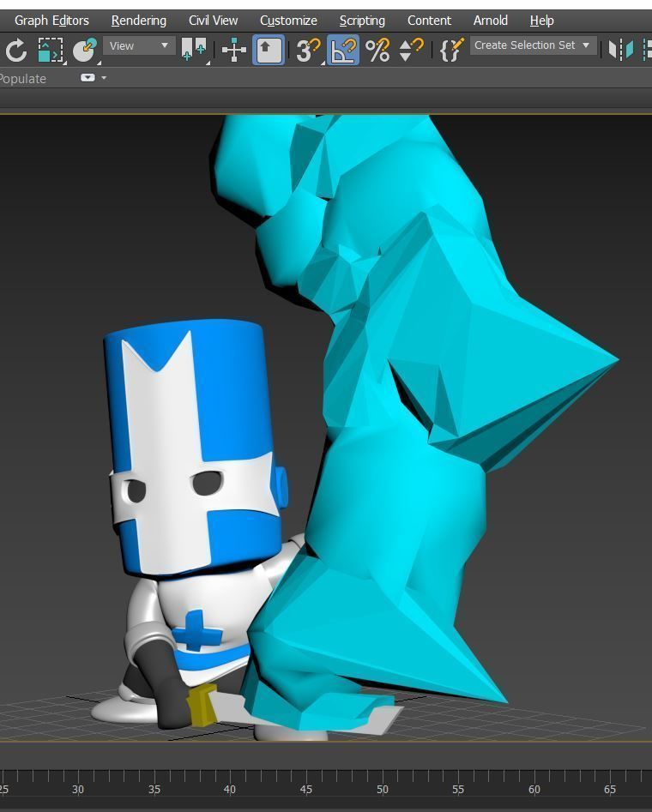The image size is (652, 812).
Task: Open the Create Selection Set dropdown
Action: point(533,45)
